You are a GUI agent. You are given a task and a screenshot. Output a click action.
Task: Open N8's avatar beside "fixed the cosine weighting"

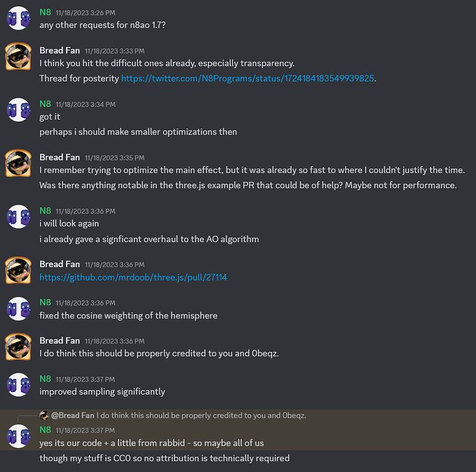coord(18,308)
